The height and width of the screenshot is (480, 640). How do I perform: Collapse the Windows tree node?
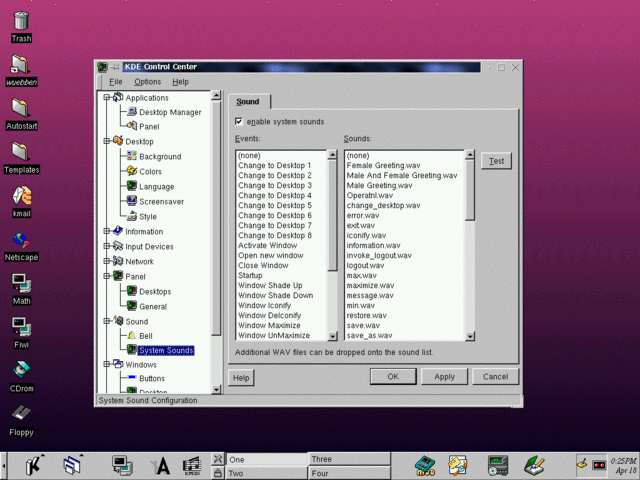[x=107, y=364]
